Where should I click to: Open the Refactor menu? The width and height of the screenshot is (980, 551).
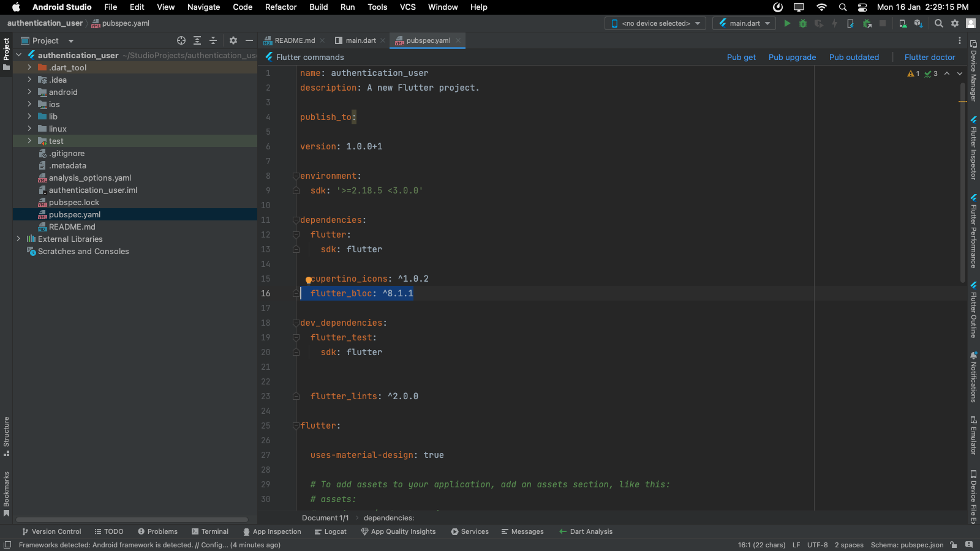pyautogui.click(x=281, y=7)
